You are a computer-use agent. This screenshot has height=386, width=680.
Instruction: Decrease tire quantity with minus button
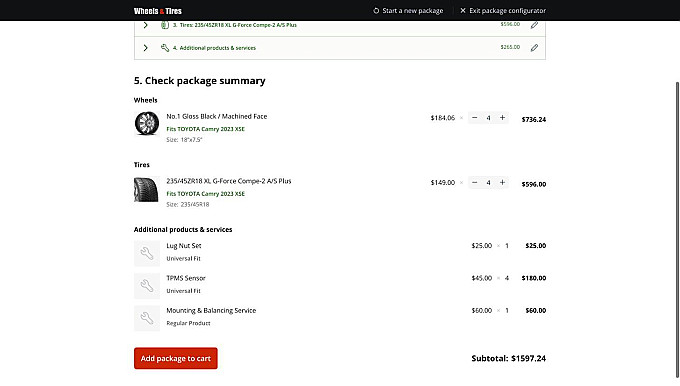474,183
